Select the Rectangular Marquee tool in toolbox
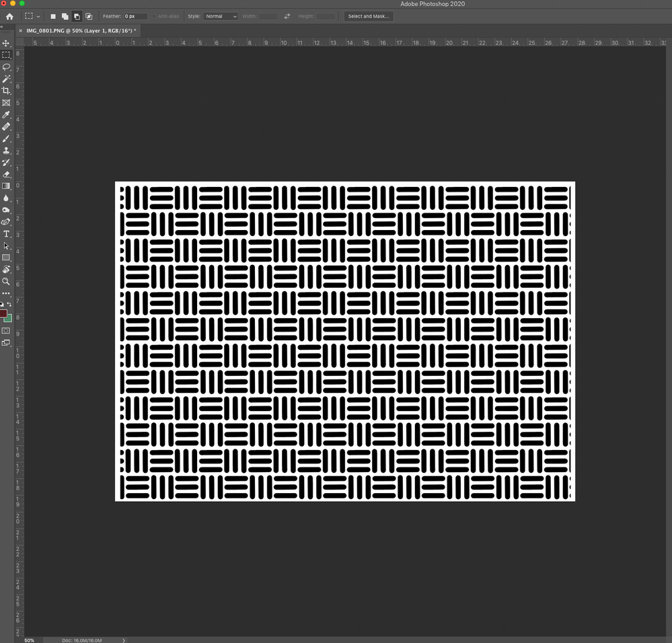The width and height of the screenshot is (672, 643). (x=6, y=55)
